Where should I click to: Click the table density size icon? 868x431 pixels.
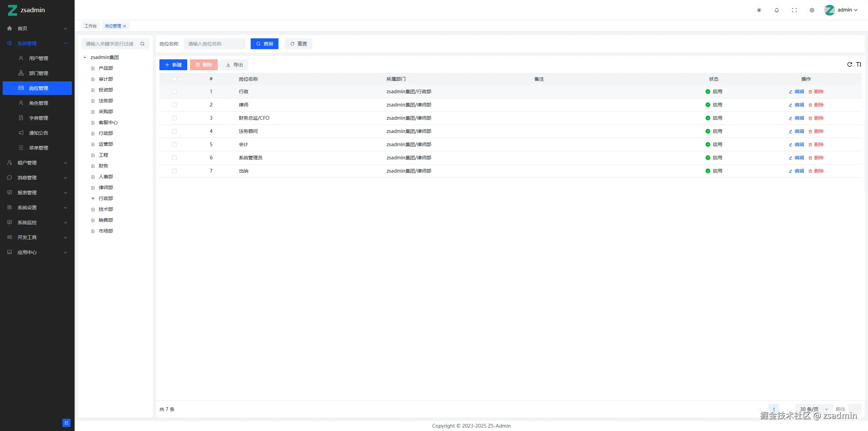click(859, 64)
